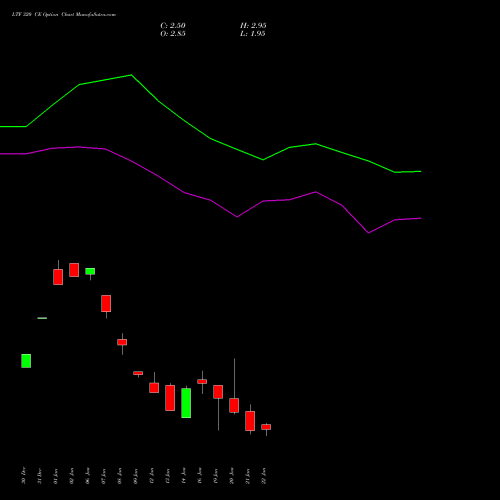The width and height of the screenshot is (500, 500).
Task: Select the green candle for 30 Dec
Action: point(26,361)
